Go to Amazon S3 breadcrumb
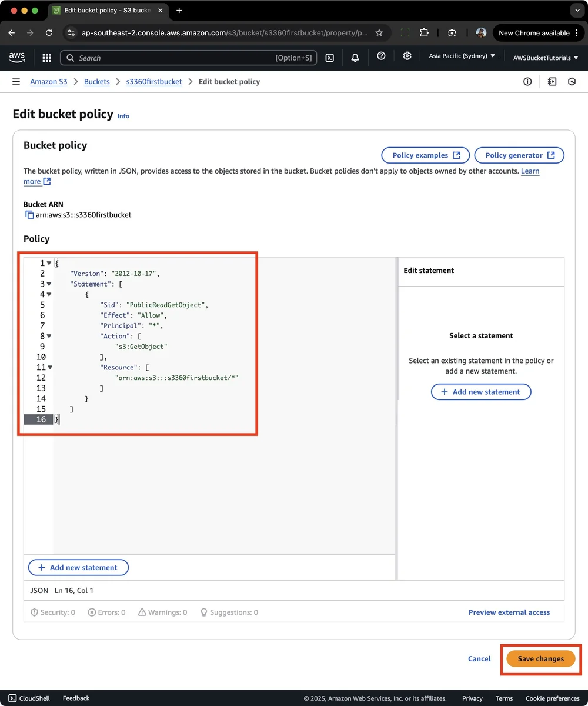The image size is (588, 706). (x=49, y=82)
